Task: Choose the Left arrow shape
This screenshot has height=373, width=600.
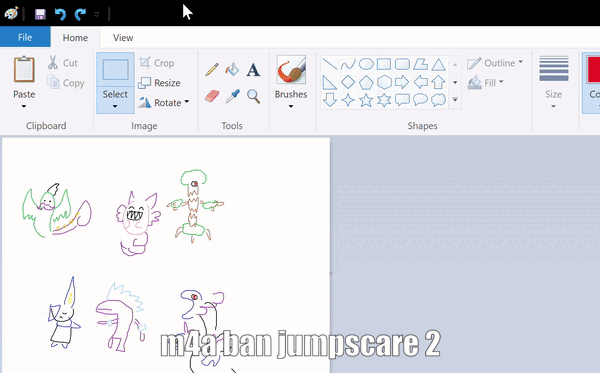Action: tap(421, 82)
